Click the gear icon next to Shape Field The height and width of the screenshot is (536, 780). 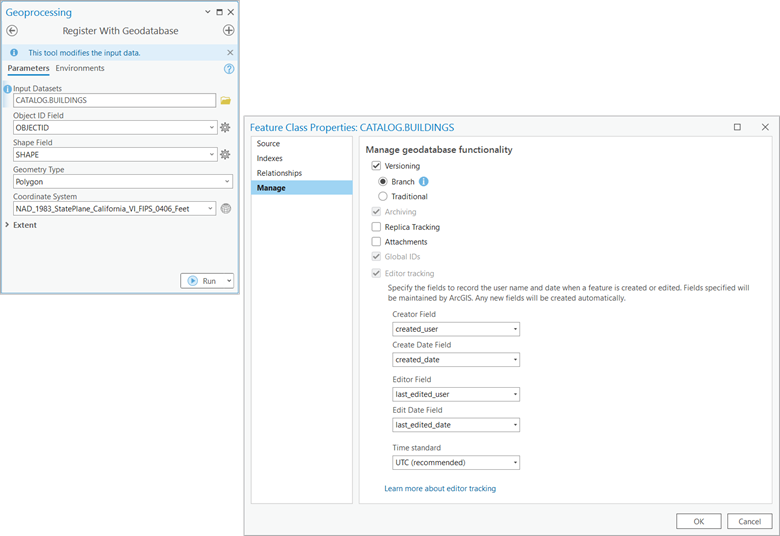click(x=225, y=155)
